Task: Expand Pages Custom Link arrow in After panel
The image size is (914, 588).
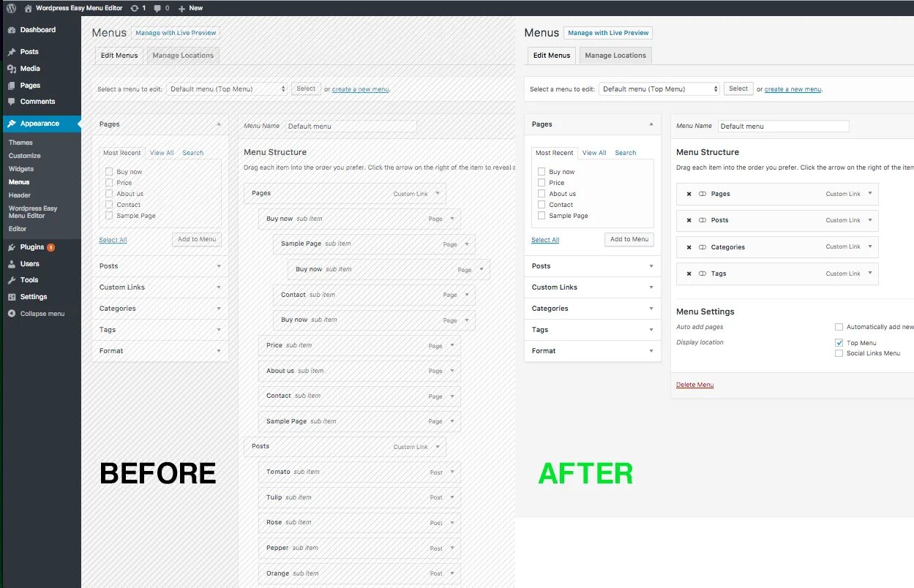Action: click(870, 194)
